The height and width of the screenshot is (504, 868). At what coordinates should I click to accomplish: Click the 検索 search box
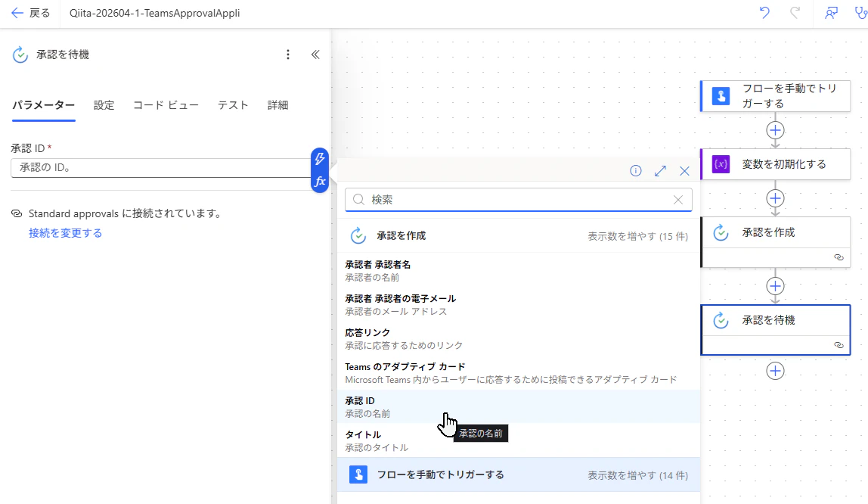tap(518, 200)
